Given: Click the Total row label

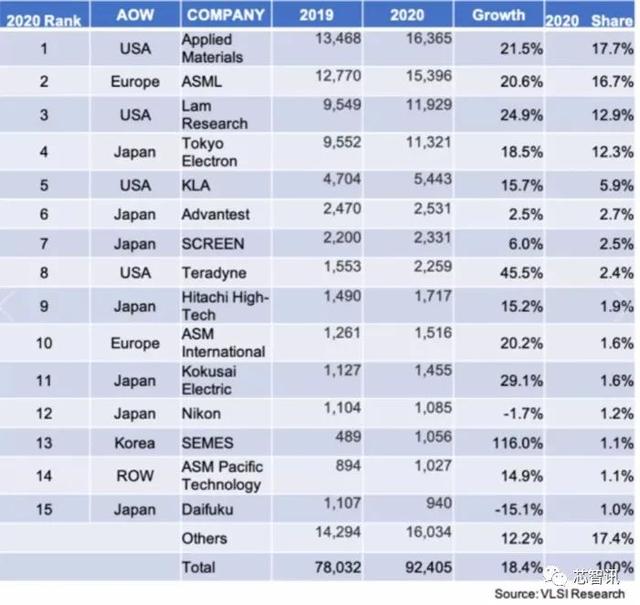Looking at the screenshot, I should click(197, 567).
